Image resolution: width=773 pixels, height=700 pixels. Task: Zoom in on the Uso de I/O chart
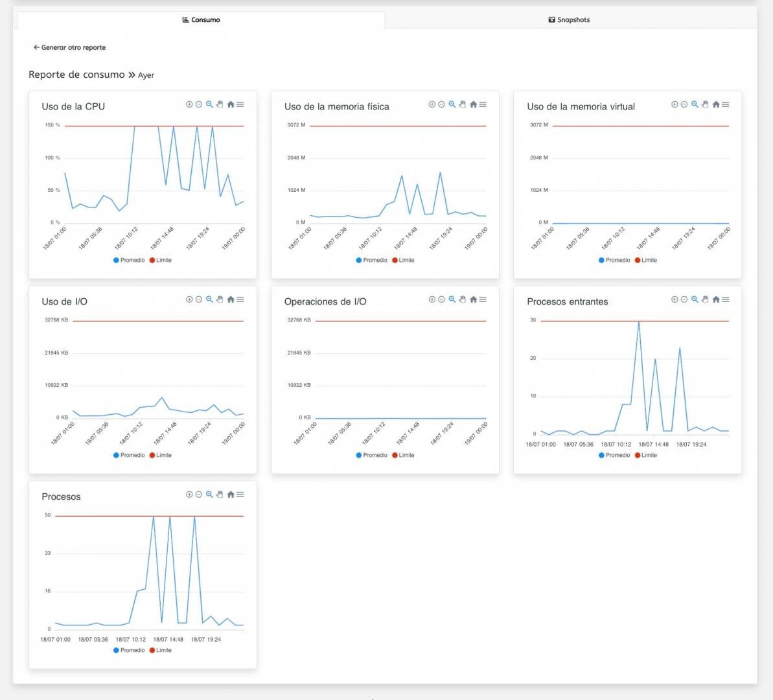click(x=189, y=299)
